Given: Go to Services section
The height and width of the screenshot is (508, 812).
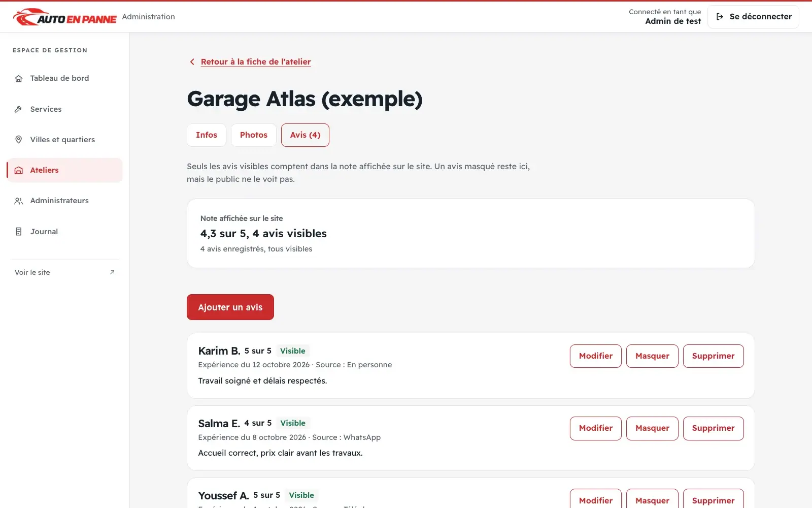Looking at the screenshot, I should pyautogui.click(x=65, y=109).
